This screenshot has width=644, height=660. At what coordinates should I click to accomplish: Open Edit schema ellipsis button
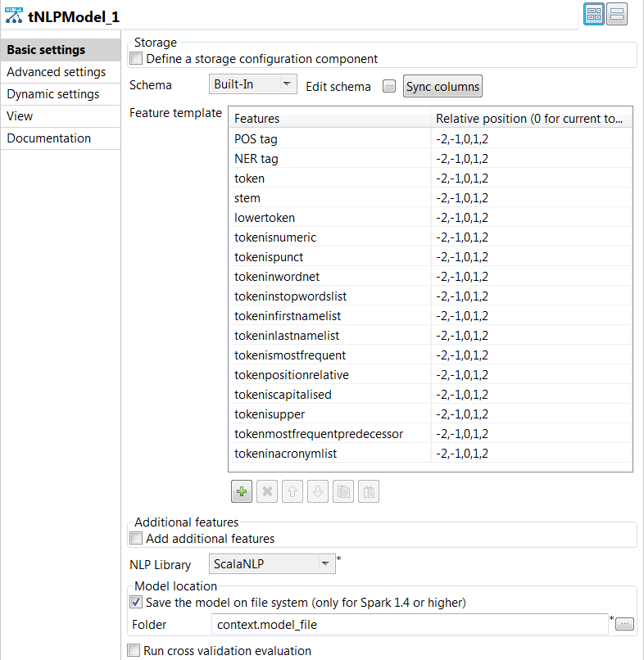[389, 86]
